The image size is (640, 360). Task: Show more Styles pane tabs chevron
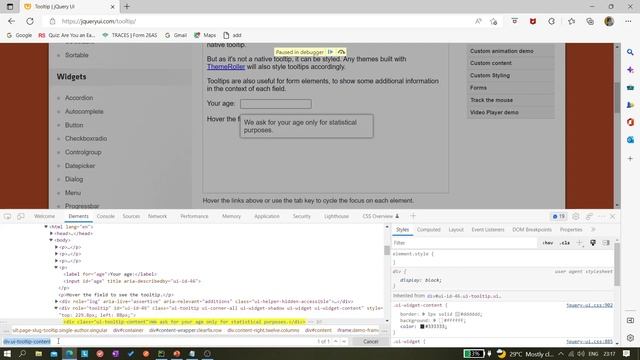593,230
